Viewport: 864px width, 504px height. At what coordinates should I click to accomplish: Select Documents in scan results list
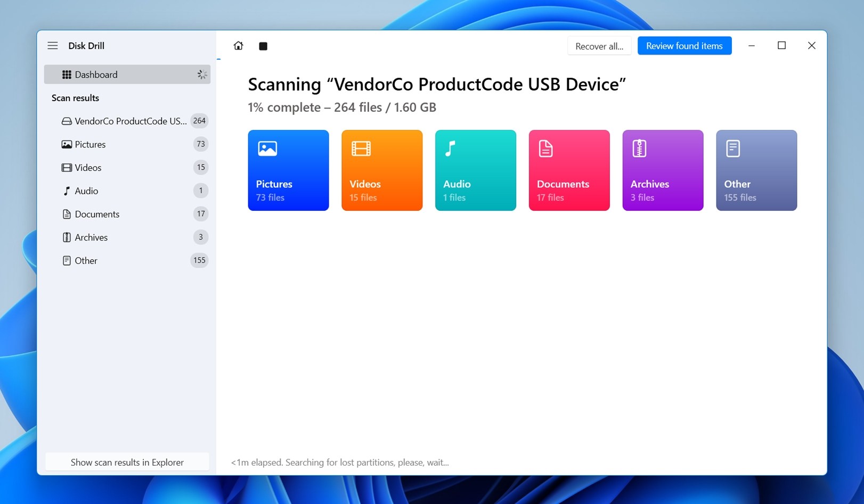point(127,214)
